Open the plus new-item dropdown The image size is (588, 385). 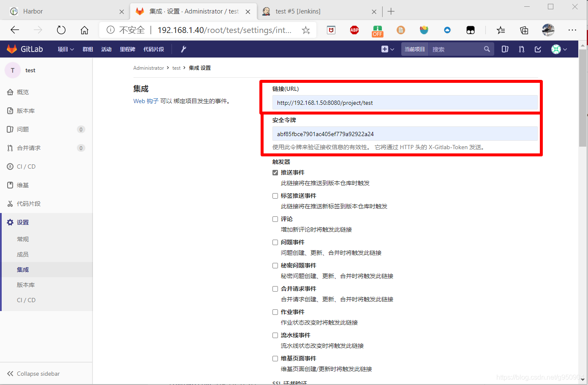click(387, 49)
